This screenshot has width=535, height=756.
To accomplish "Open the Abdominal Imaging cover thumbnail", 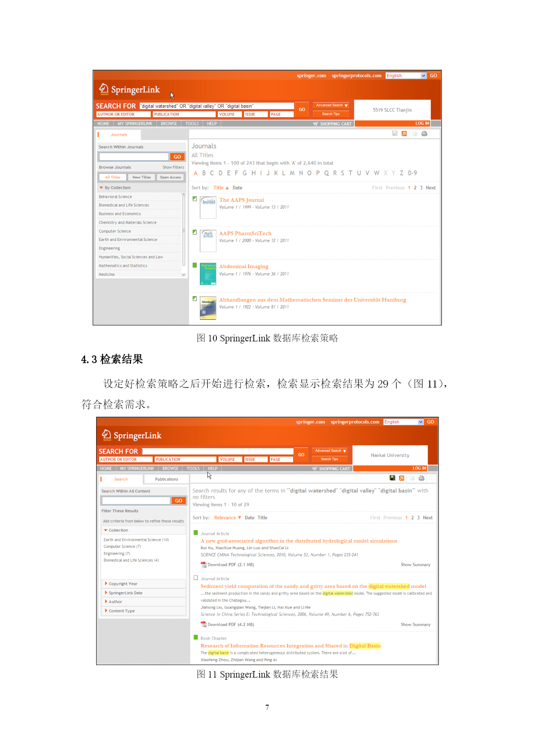I will point(208,274).
